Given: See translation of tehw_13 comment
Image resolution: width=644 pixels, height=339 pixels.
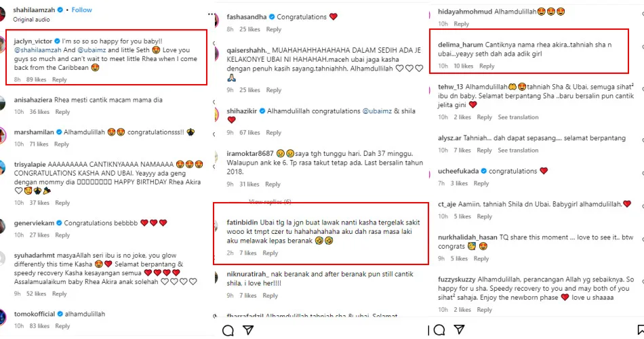Looking at the screenshot, I should tap(518, 117).
